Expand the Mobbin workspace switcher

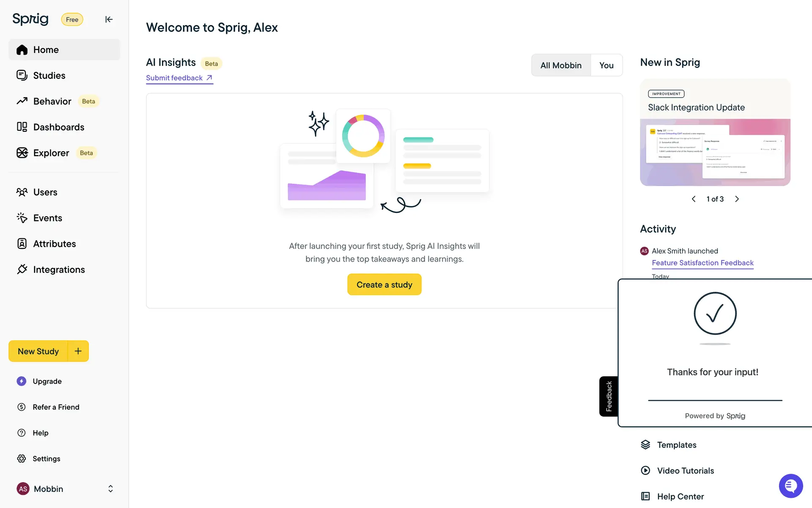point(110,489)
